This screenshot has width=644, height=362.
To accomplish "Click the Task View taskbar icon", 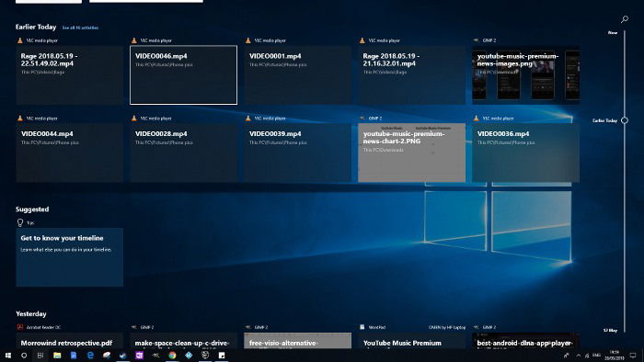I will point(40,356).
